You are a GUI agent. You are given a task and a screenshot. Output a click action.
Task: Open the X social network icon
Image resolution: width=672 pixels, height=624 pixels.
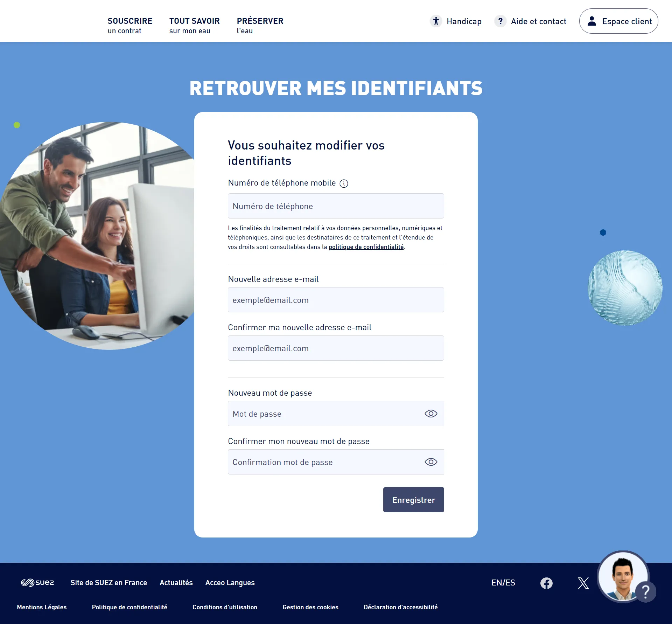[583, 583]
